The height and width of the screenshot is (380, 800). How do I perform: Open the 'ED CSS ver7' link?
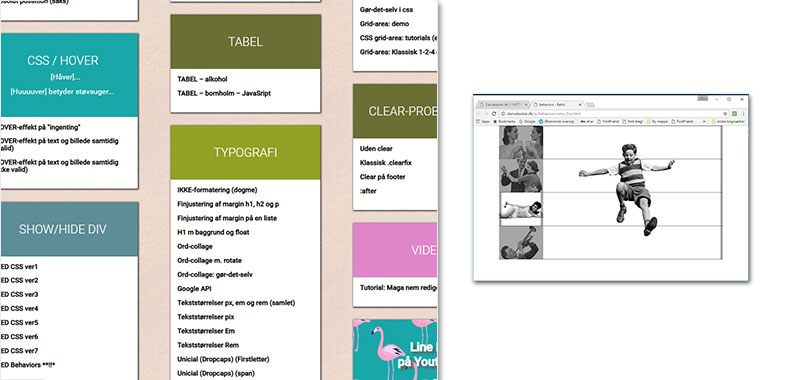tap(19, 351)
